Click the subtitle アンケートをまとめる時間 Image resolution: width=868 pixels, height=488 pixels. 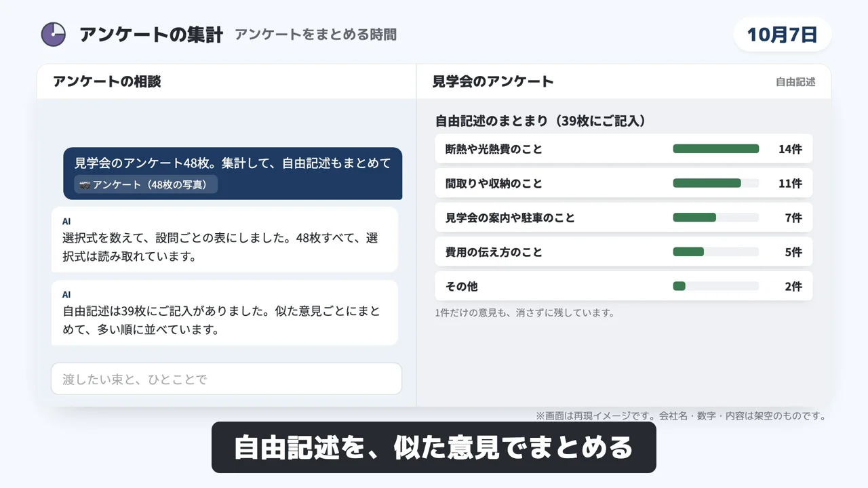coord(315,35)
